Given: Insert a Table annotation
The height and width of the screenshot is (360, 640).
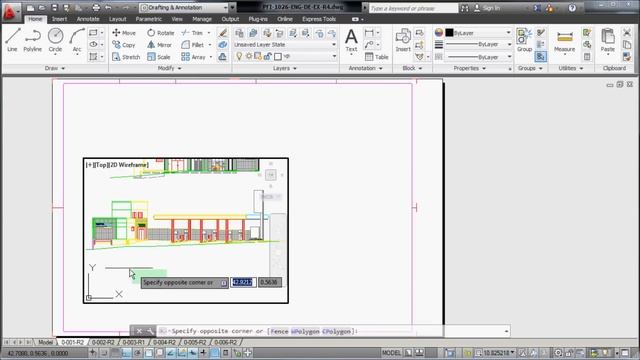Looking at the screenshot, I should [x=377, y=57].
